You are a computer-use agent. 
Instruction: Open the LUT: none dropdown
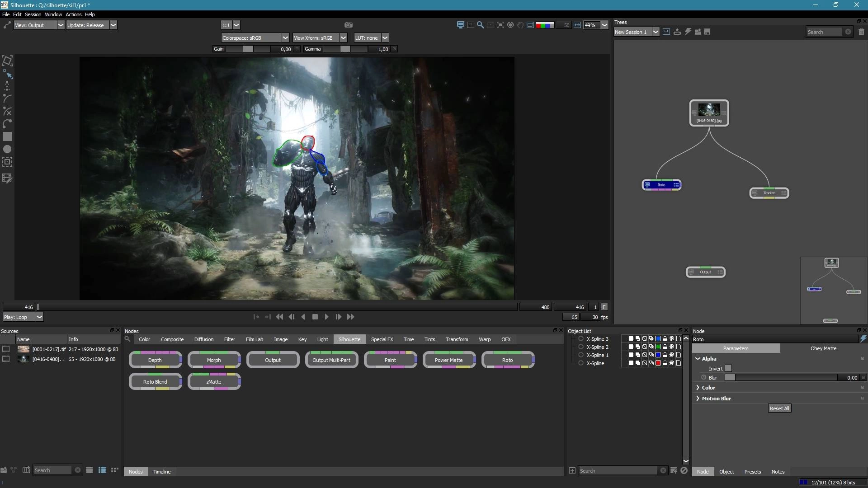371,38
